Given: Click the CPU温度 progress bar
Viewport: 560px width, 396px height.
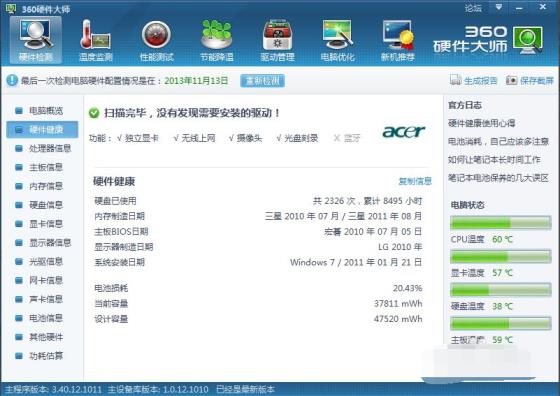Looking at the screenshot, I should coord(501,223).
